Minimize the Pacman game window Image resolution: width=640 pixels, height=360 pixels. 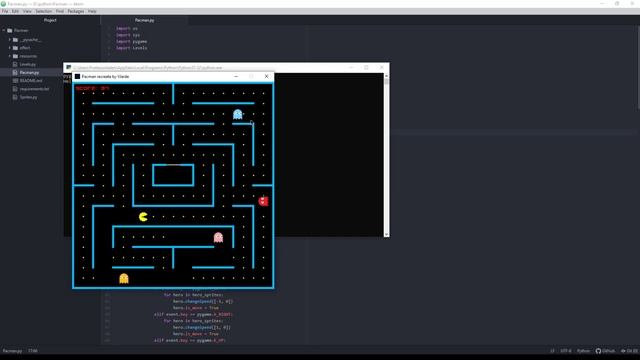click(236, 76)
